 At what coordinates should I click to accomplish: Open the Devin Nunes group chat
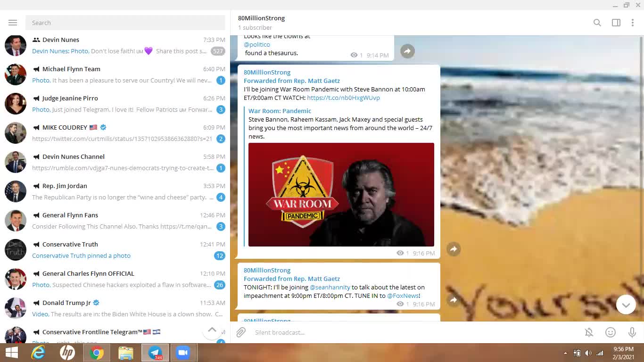[x=115, y=45]
